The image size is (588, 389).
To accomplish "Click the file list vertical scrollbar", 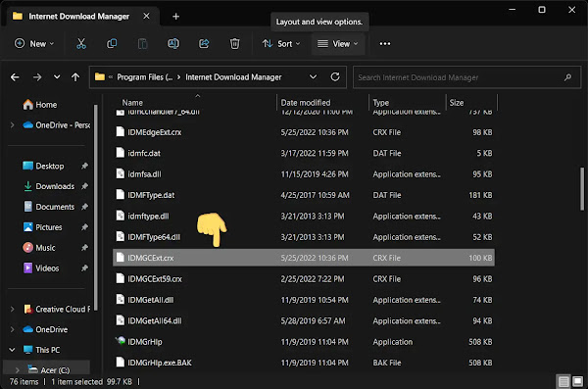I will (582, 189).
